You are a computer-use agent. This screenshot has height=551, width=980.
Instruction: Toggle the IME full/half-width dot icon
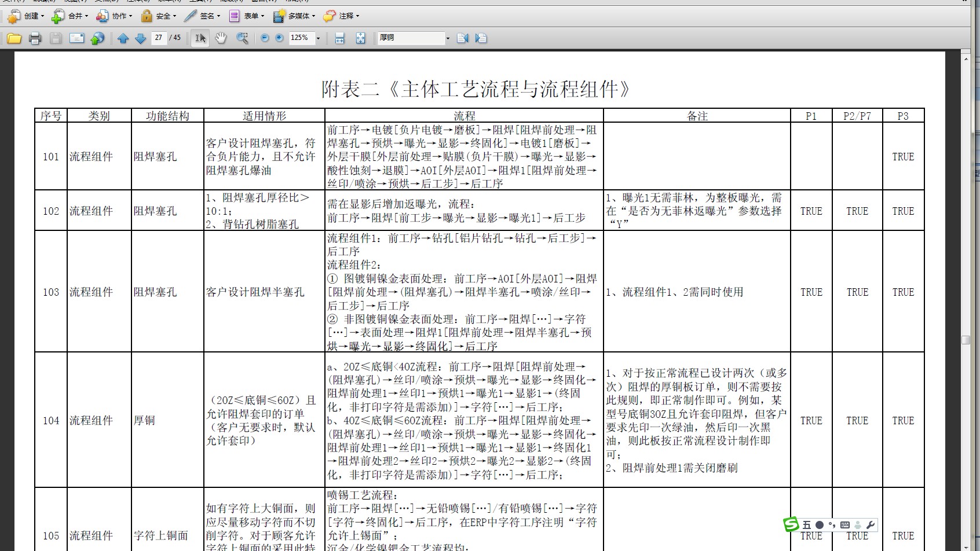820,525
